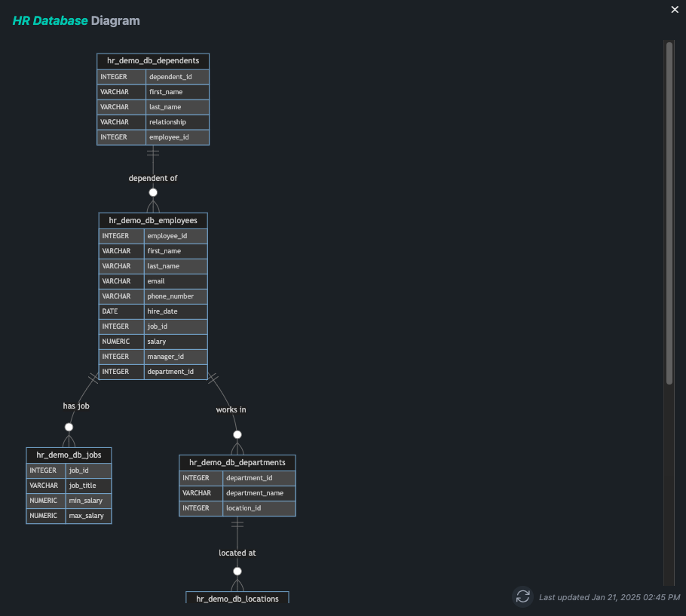Click the hire_date field
Viewport: 686px width, 616px height.
176,311
